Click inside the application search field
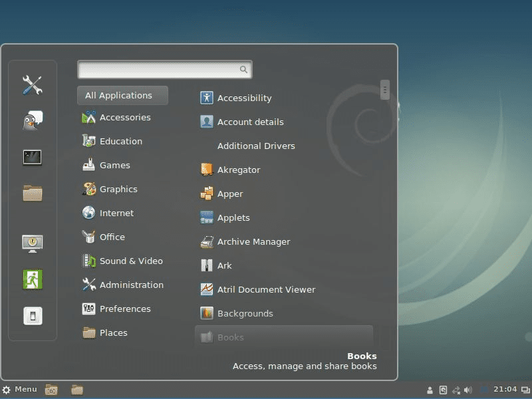 tap(158, 69)
